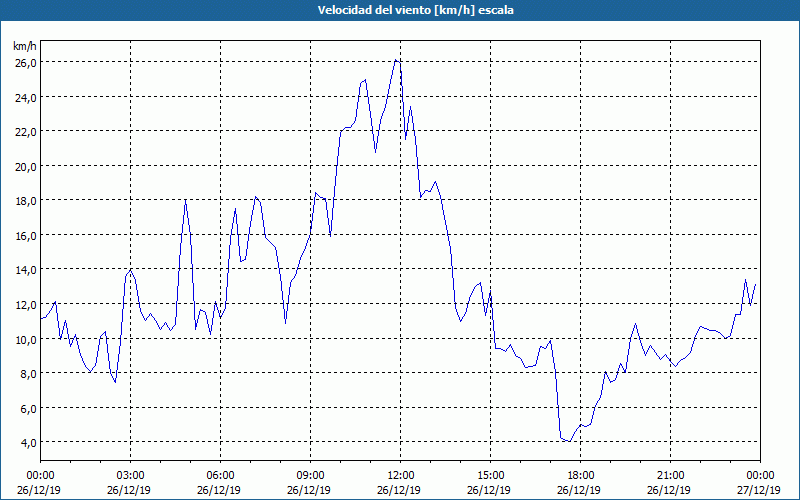Click the 18 km/h spike before 05:00
Viewport: 800px width, 500px height.
pos(185,199)
